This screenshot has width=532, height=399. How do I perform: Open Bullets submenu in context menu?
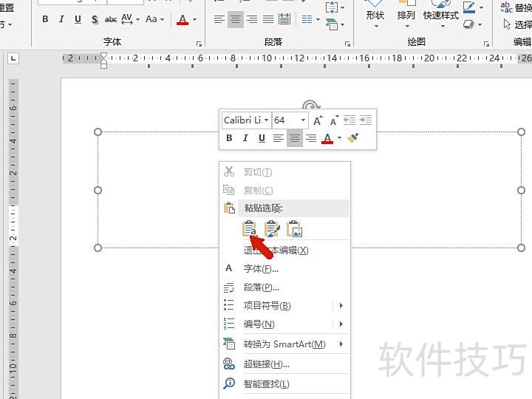point(284,306)
